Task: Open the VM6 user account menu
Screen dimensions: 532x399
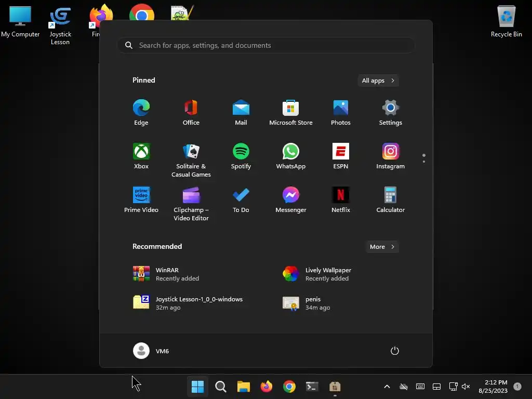Action: [151, 351]
